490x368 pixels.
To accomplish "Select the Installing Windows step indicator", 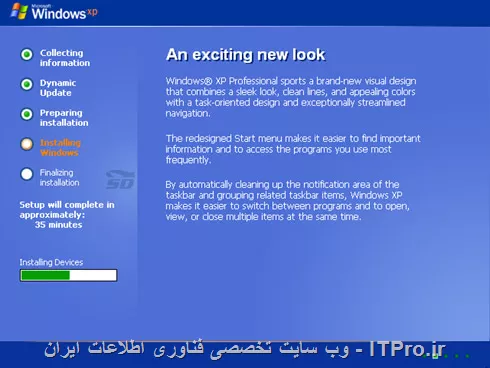I will [27, 144].
